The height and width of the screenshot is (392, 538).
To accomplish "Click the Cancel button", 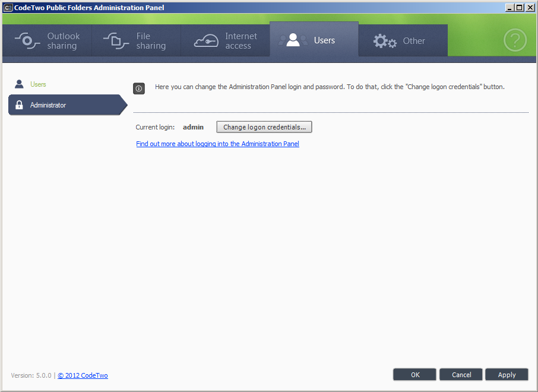I will [461, 375].
